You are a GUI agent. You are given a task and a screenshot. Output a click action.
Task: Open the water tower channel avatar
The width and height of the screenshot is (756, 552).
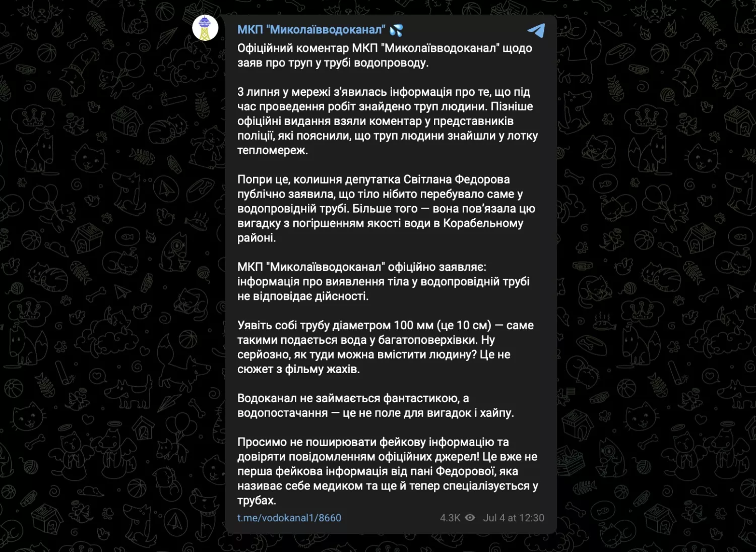pos(205,28)
